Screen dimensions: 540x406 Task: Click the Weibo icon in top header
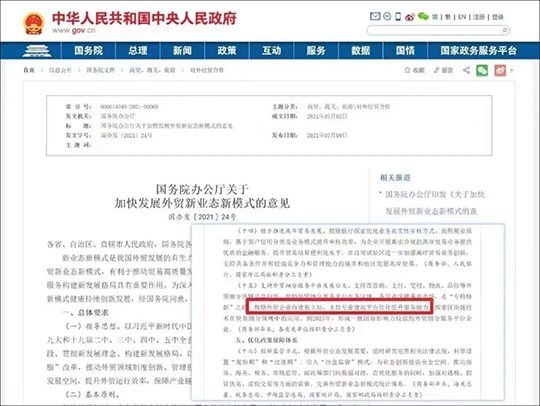click(x=410, y=17)
